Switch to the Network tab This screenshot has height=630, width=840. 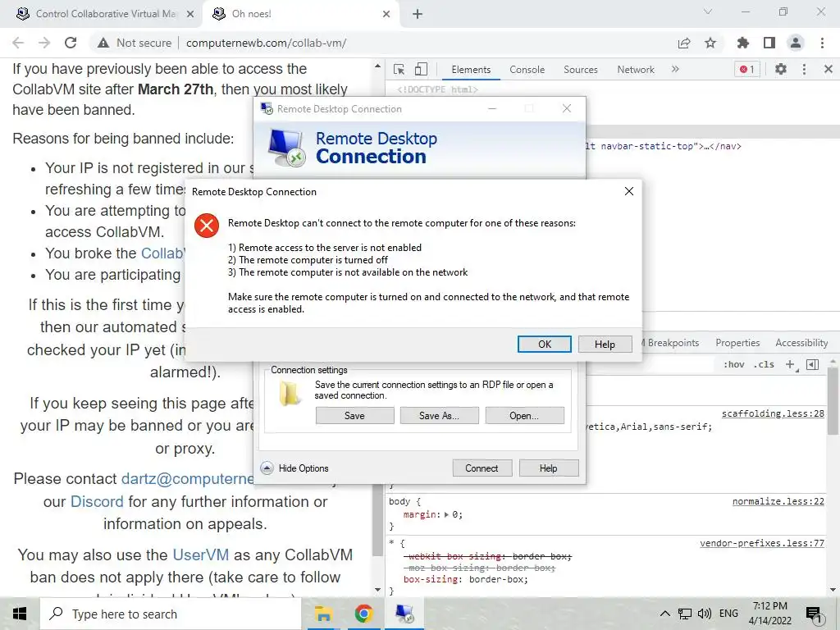[x=636, y=70]
